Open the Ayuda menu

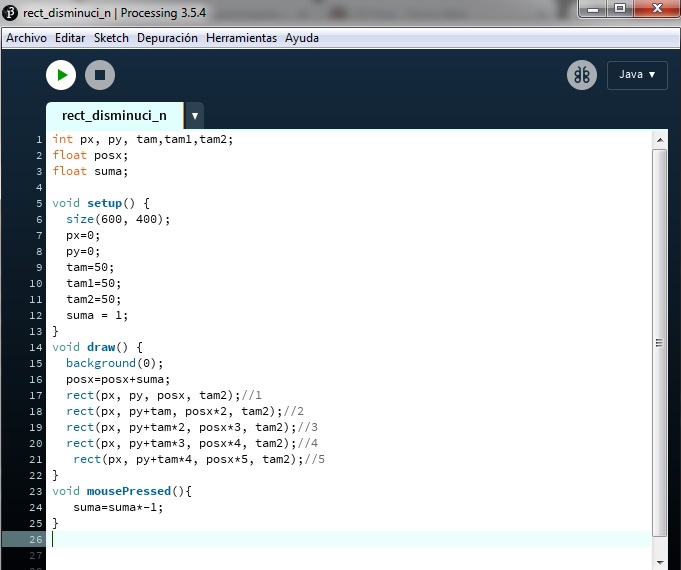(x=302, y=38)
